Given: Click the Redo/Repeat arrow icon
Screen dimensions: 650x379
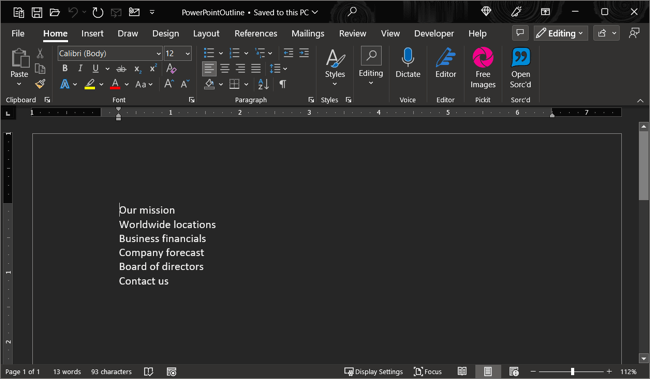Looking at the screenshot, I should (x=97, y=12).
